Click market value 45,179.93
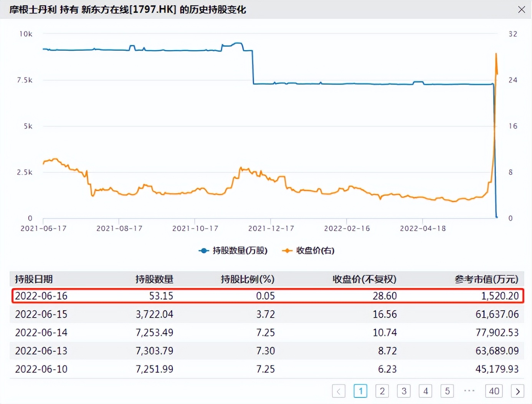 click(497, 369)
